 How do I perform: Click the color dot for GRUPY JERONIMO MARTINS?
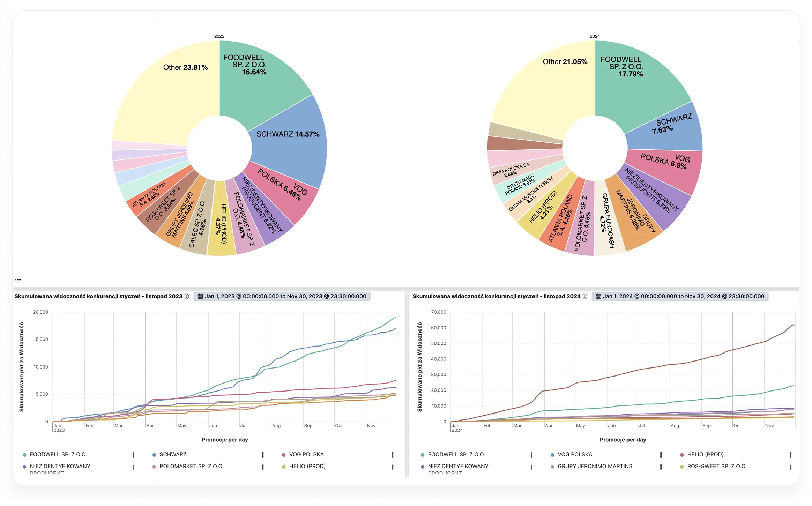[x=552, y=467]
